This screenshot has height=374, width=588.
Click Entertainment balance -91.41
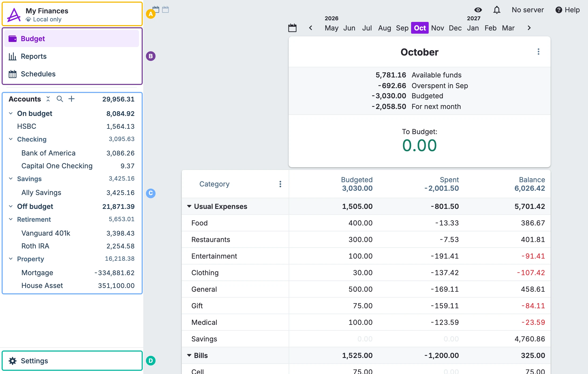tap(533, 256)
